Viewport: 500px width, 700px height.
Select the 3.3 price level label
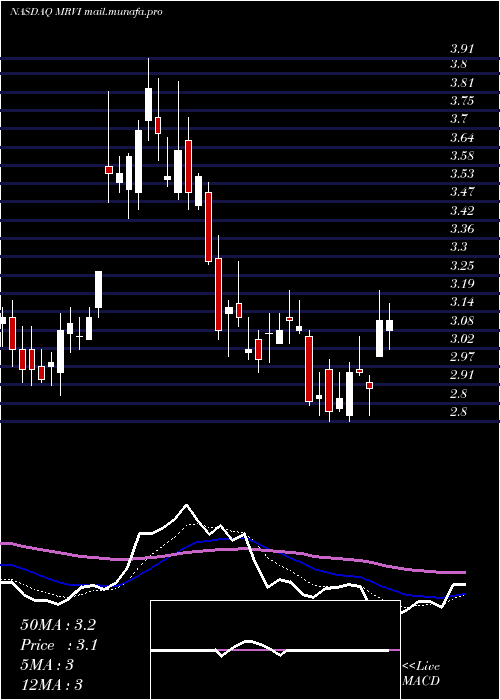click(458, 247)
